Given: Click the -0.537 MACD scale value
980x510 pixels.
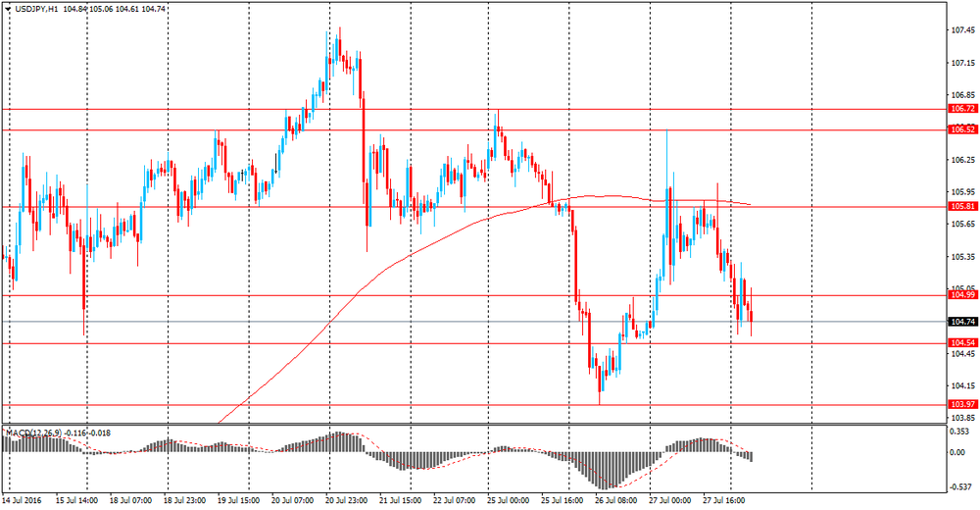Looking at the screenshot, I should (x=961, y=486).
